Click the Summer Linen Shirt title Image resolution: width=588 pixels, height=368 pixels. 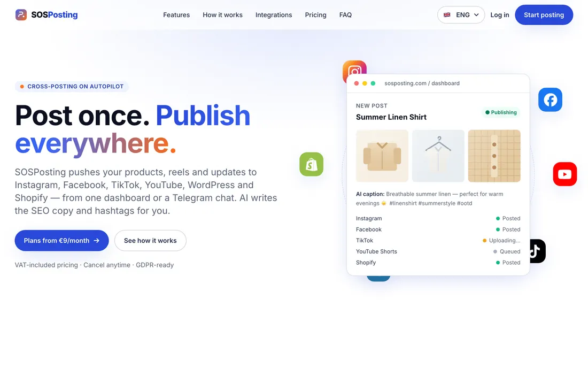click(x=391, y=117)
